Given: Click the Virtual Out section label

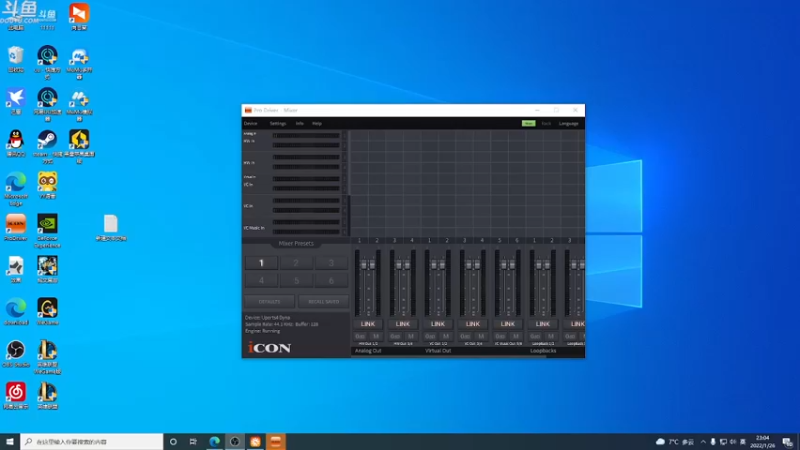Looking at the screenshot, I should pos(438,351).
